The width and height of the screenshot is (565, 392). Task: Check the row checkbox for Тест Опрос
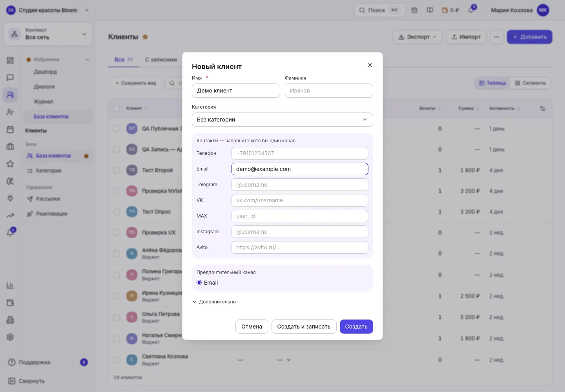(117, 212)
